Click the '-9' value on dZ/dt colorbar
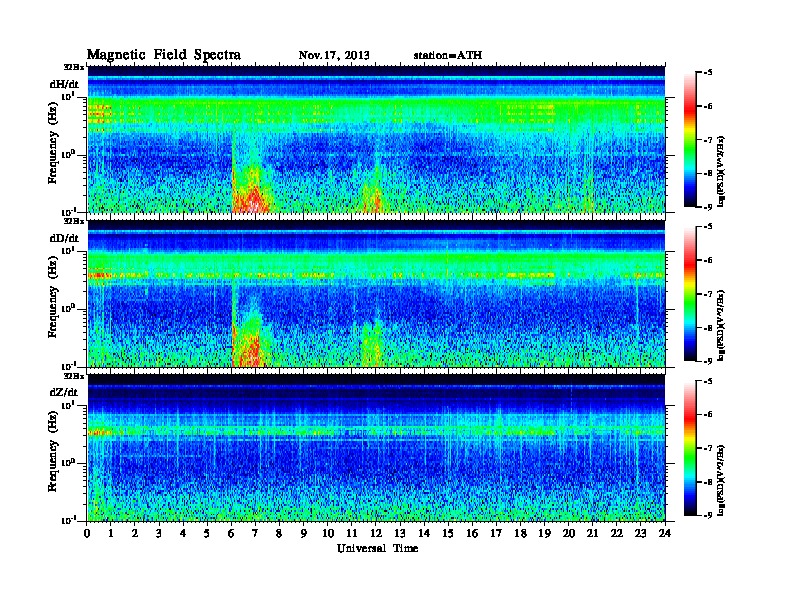 [708, 515]
